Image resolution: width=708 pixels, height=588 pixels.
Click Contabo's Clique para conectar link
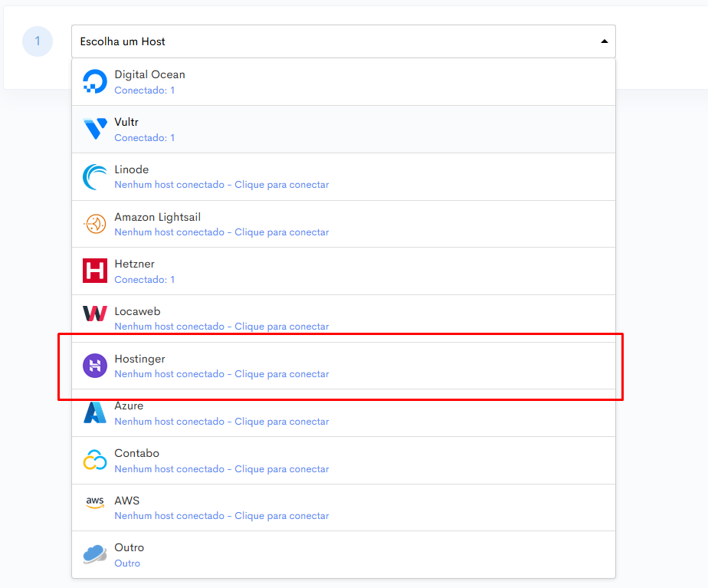tap(282, 468)
